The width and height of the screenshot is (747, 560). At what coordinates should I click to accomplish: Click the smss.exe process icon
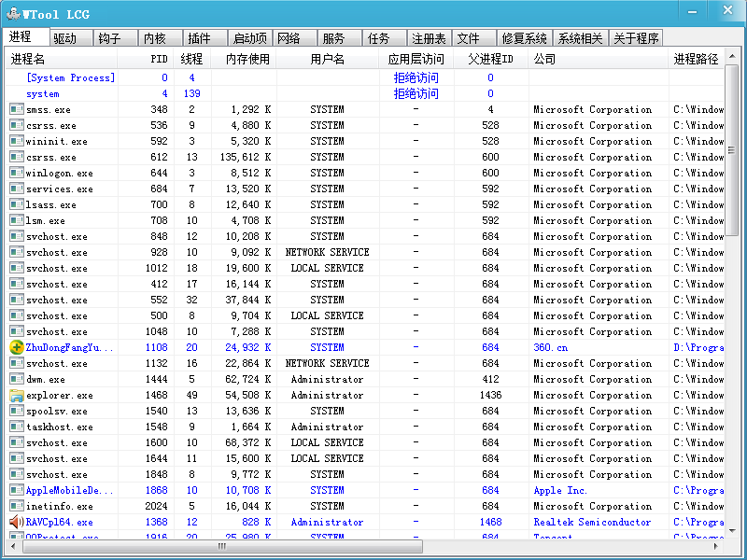coord(16,109)
